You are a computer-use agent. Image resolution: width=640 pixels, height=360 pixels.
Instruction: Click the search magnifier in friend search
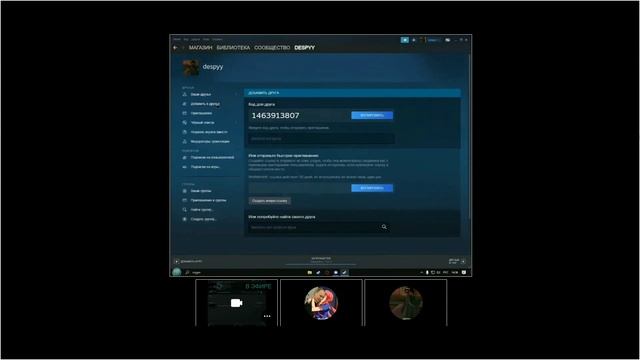click(x=384, y=227)
